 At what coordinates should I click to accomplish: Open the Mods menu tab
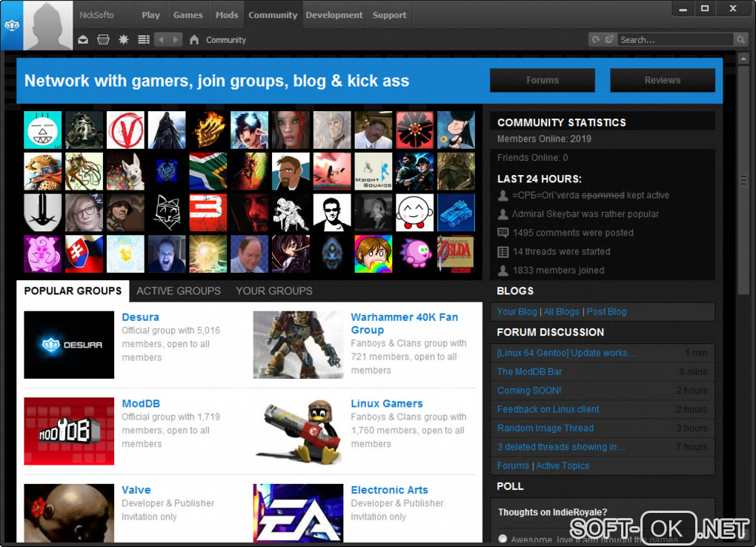tap(227, 15)
